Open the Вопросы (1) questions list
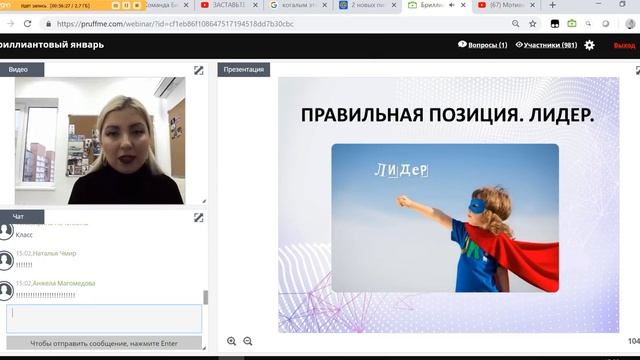This screenshot has height=360, width=640. coord(482,45)
